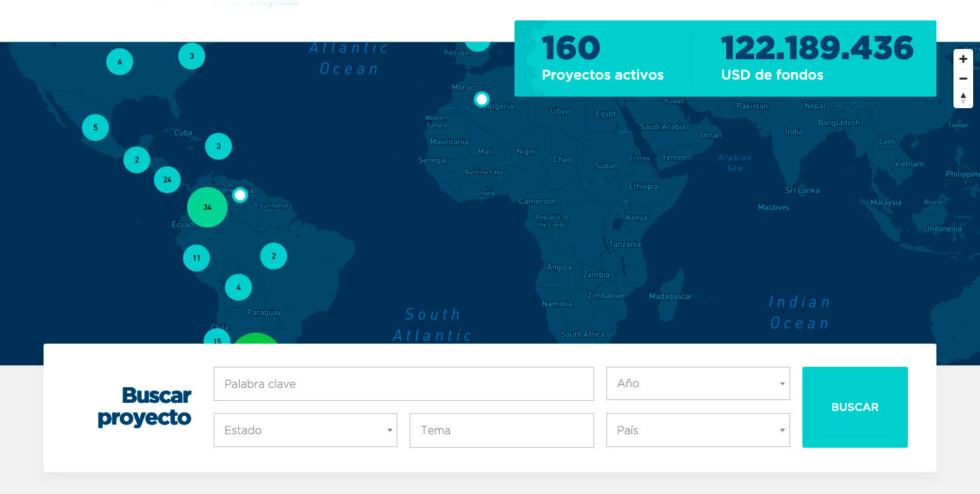Image resolution: width=980 pixels, height=494 pixels.
Task: Expand the Año dropdown
Action: click(x=698, y=384)
